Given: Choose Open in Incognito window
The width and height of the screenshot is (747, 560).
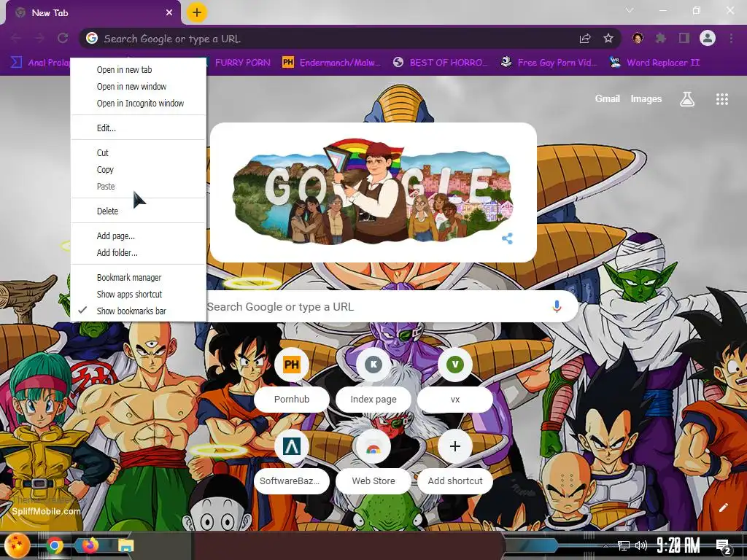Looking at the screenshot, I should (x=138, y=104).
